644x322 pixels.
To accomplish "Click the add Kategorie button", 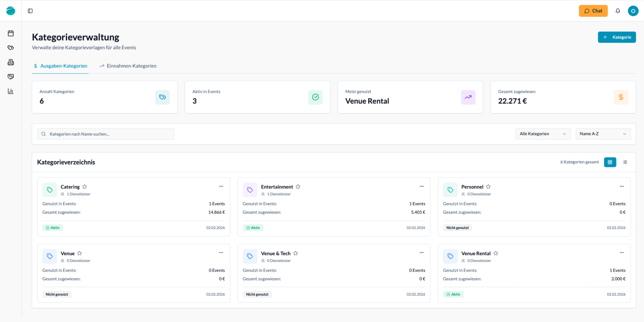I will click(x=616, y=37).
